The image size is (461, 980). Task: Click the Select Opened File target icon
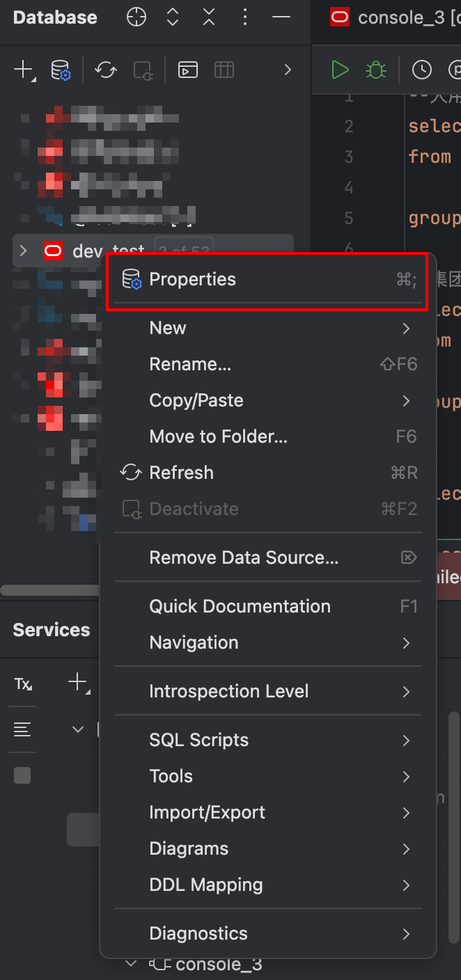[x=136, y=17]
